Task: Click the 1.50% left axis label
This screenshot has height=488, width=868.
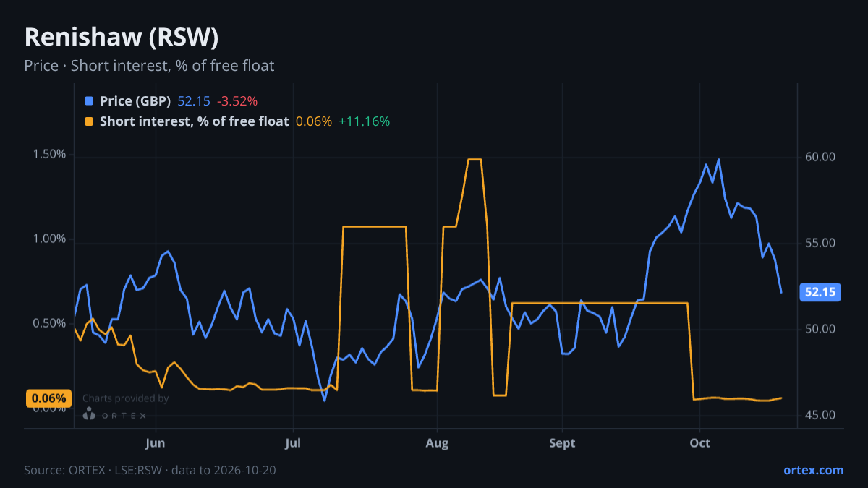Action: (49, 154)
